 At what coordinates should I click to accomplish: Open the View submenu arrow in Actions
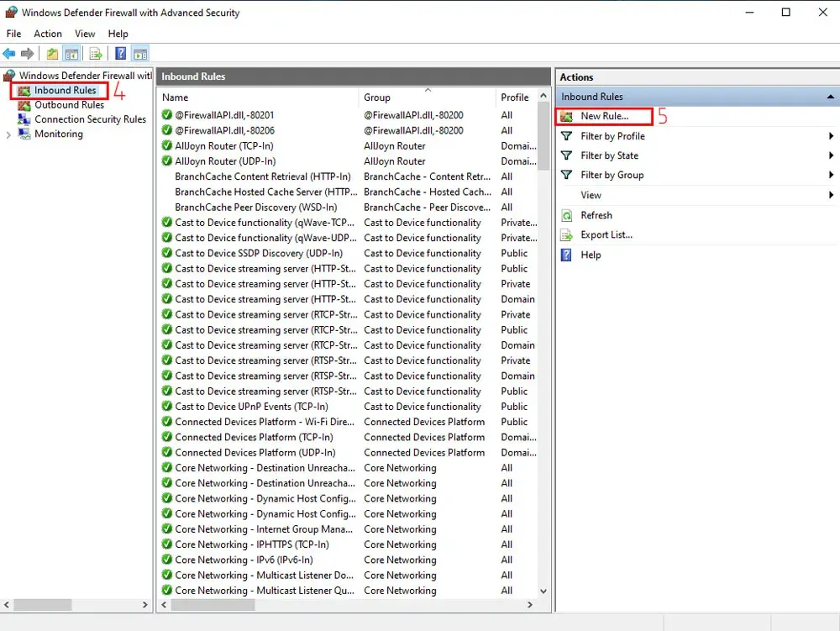(831, 195)
